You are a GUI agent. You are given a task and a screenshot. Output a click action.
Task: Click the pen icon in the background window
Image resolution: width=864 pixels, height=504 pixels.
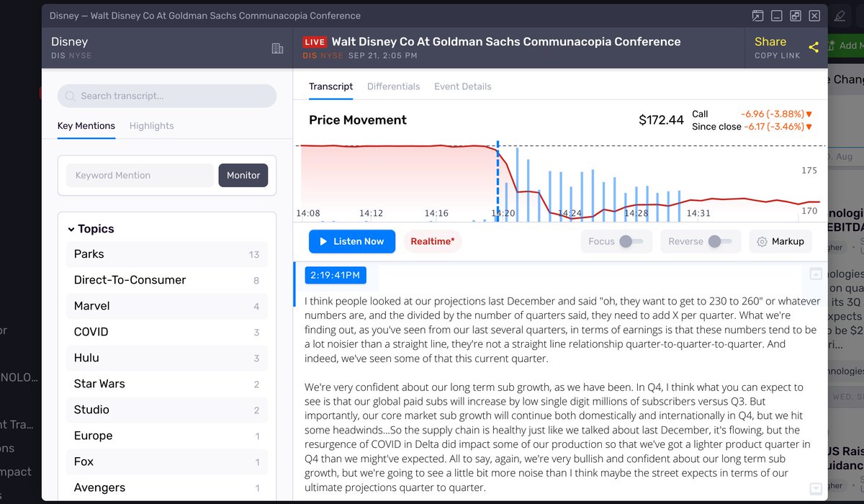(x=840, y=16)
